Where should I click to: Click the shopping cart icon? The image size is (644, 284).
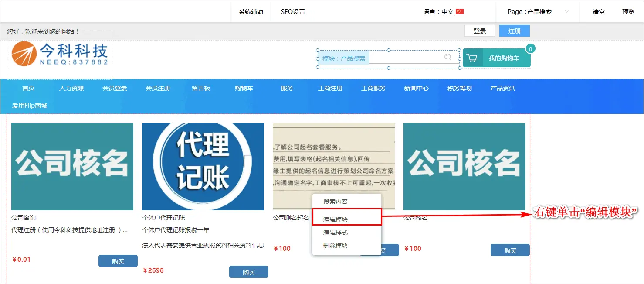click(x=472, y=58)
